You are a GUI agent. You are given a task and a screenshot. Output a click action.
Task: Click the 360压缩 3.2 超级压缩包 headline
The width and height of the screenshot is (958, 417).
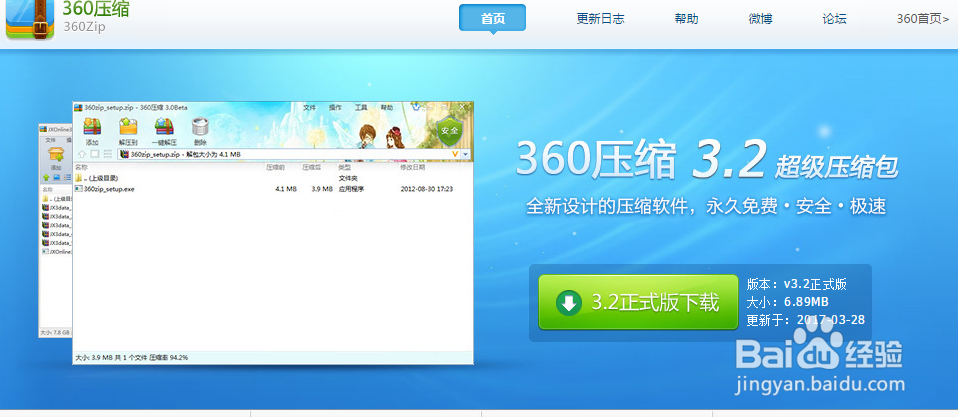click(x=707, y=161)
